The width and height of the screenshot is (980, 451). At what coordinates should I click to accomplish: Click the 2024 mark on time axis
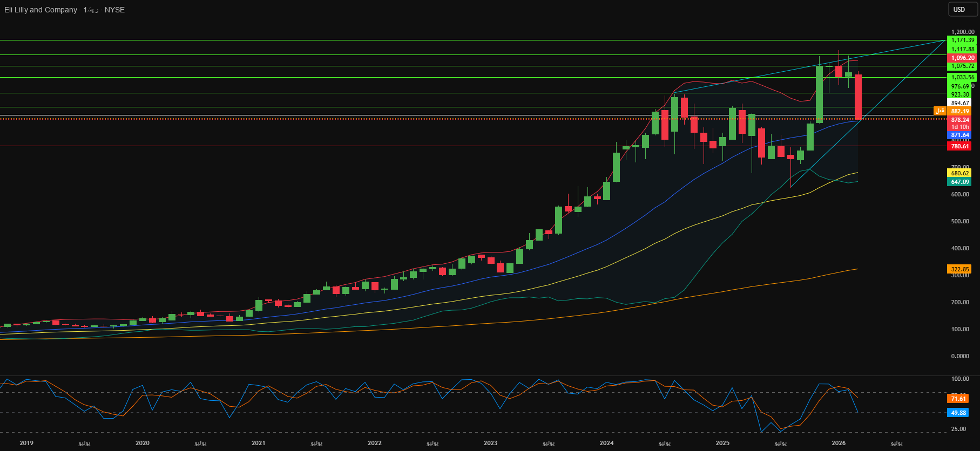[606, 443]
